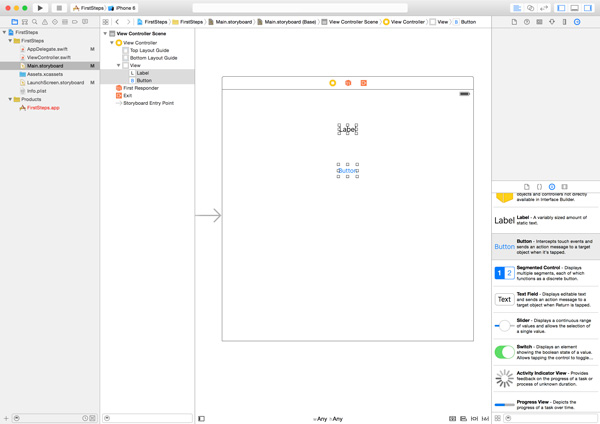
Task: Select the Label element on canvas
Action: [347, 129]
